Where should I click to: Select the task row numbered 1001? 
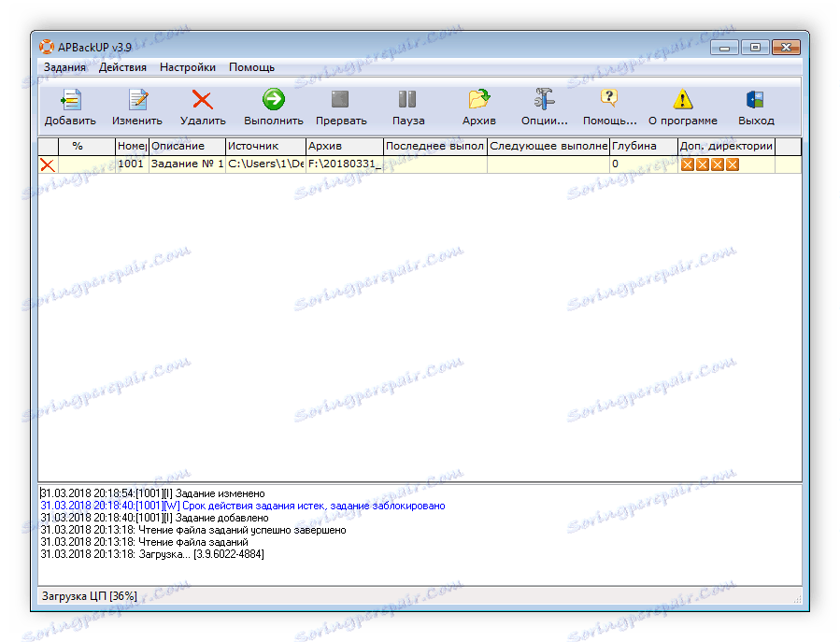280,164
